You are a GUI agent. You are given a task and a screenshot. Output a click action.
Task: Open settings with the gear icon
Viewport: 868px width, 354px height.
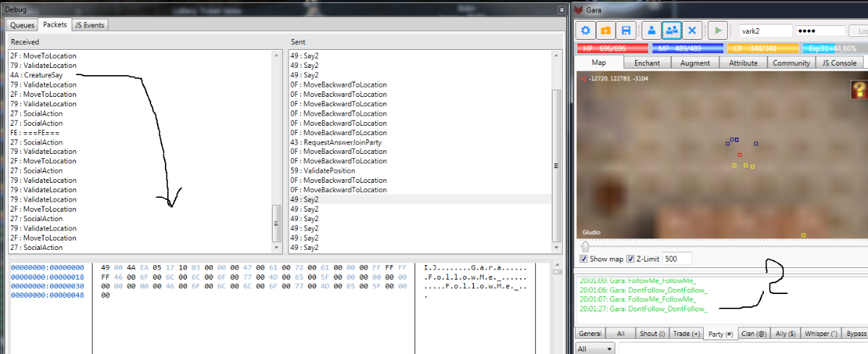[586, 30]
